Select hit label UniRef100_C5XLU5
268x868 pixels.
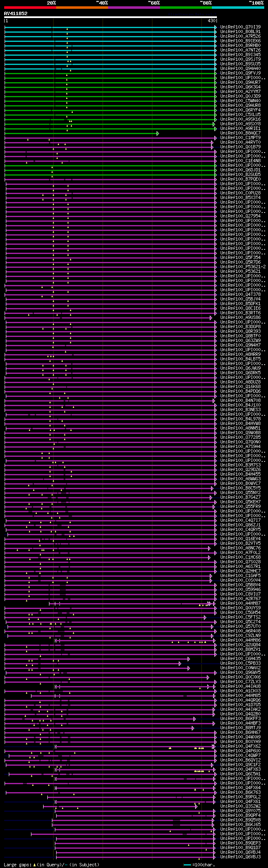click(240, 114)
